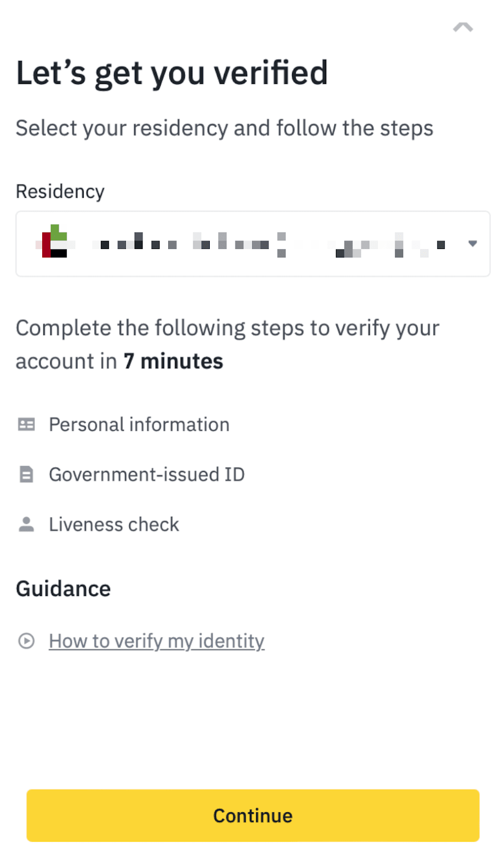Click the "Let's get you verified" heading

[171, 73]
